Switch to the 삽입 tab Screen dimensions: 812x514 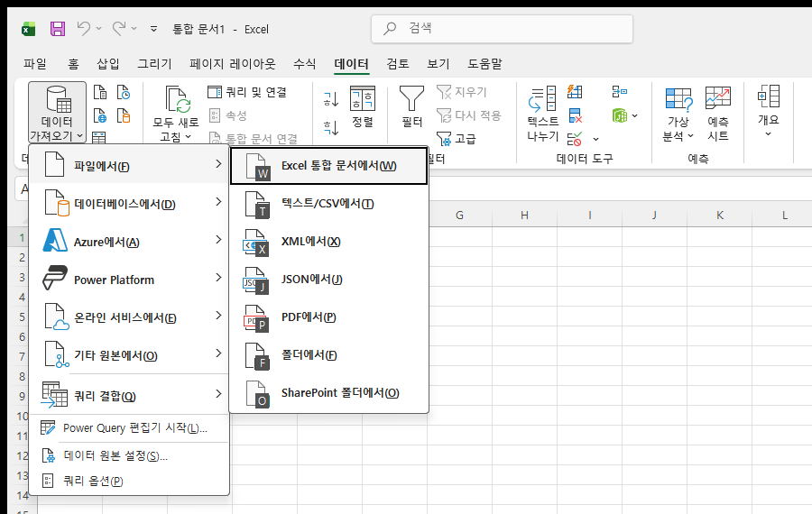click(108, 64)
